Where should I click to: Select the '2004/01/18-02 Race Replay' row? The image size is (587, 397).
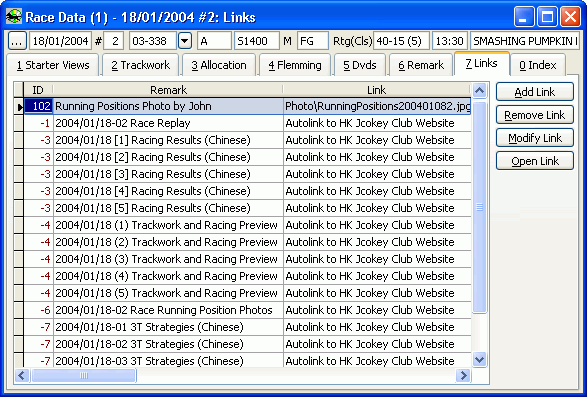click(168, 123)
